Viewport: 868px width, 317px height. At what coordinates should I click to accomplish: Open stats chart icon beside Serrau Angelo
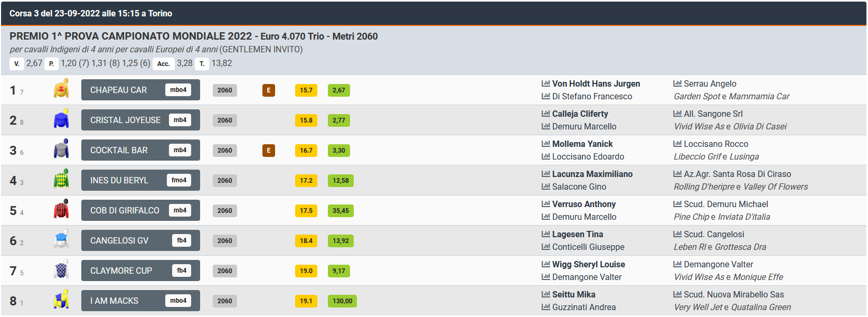(x=677, y=83)
